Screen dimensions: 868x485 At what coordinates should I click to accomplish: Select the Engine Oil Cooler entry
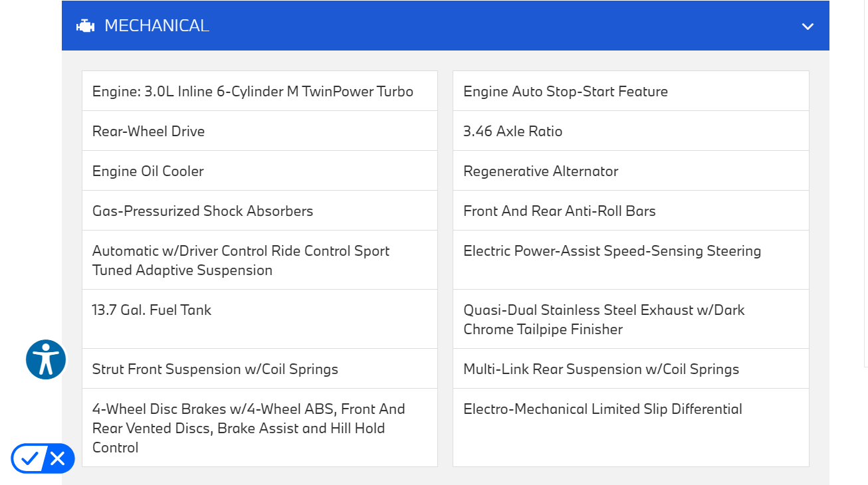pyautogui.click(x=148, y=171)
